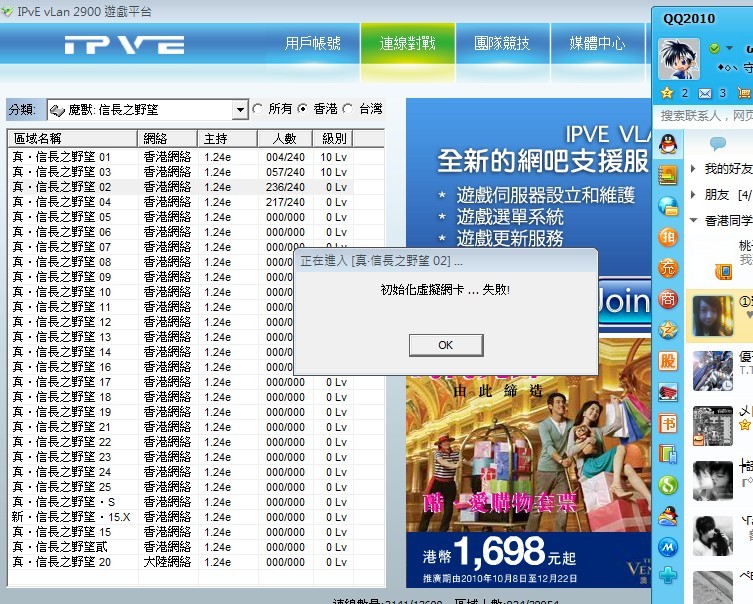Click the green mobile phone icon in QQ sidebar
The height and width of the screenshot is (604, 753).
[x=668, y=454]
